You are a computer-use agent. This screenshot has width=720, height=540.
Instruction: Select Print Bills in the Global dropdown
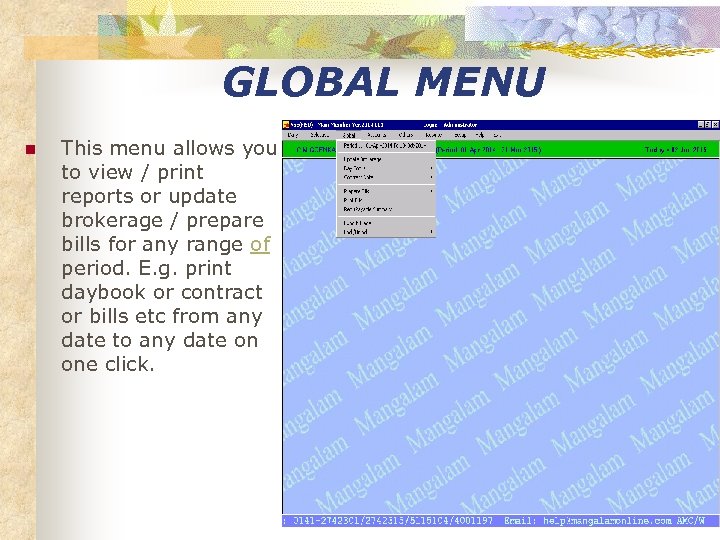386,200
